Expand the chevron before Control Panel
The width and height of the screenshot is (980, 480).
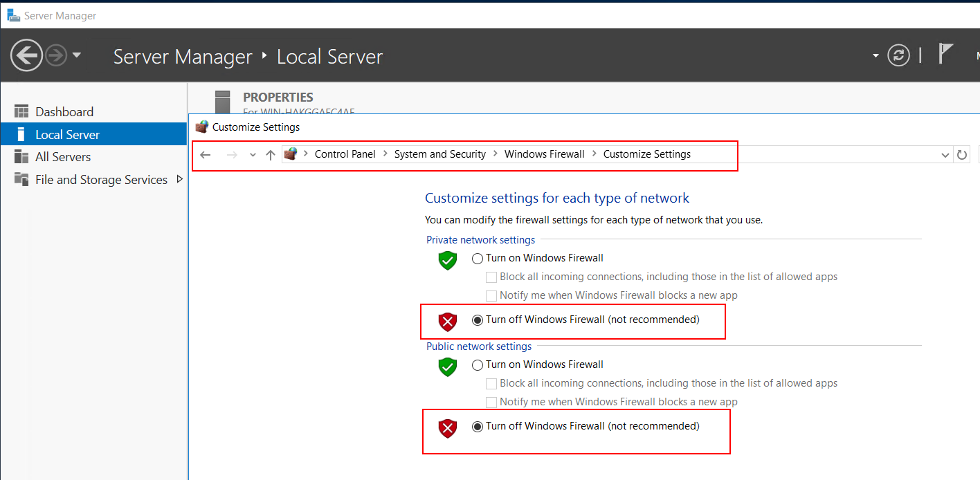click(x=306, y=154)
